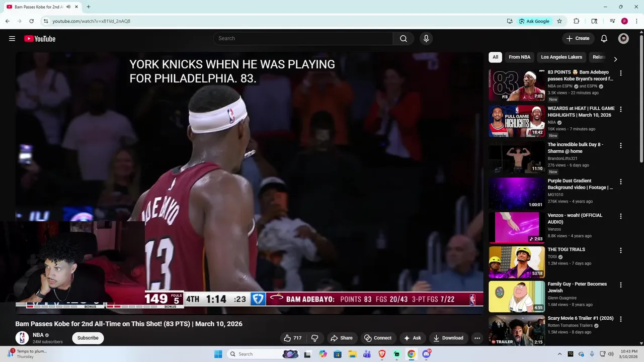Screen dimensions: 644x362
Task: Click the NBA channel name link
Action: click(38, 335)
